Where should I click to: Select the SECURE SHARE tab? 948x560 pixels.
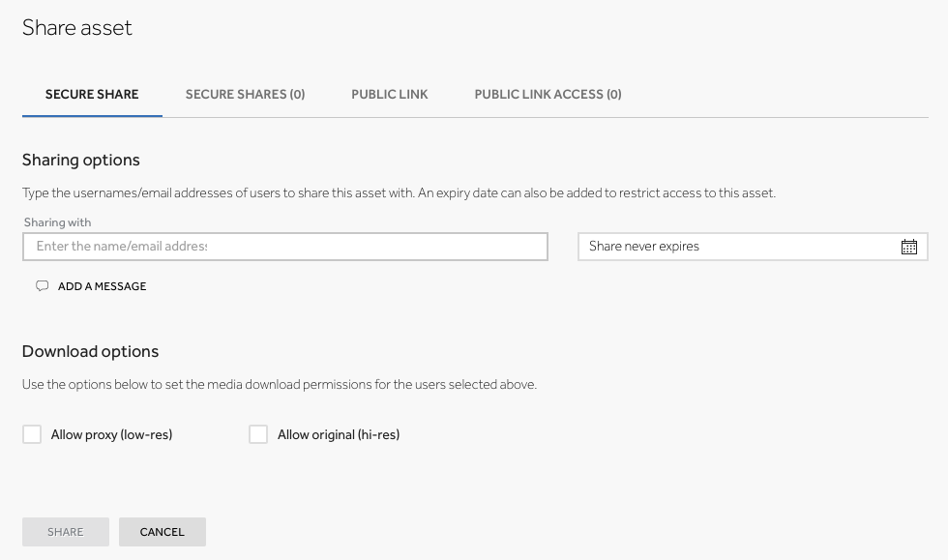92,94
